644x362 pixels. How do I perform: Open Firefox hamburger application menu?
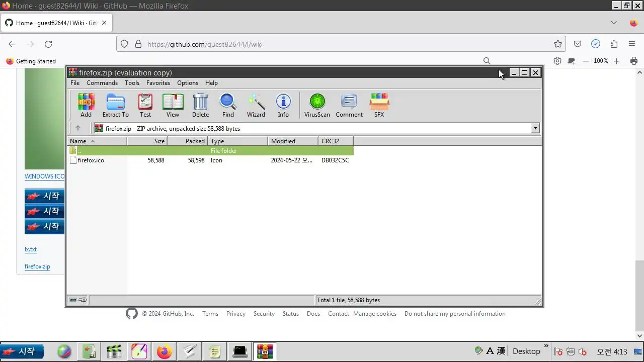tap(632, 44)
